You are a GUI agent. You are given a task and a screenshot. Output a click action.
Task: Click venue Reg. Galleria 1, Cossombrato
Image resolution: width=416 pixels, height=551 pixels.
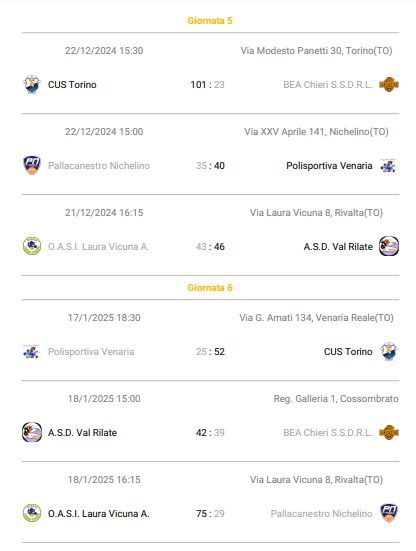tap(336, 398)
